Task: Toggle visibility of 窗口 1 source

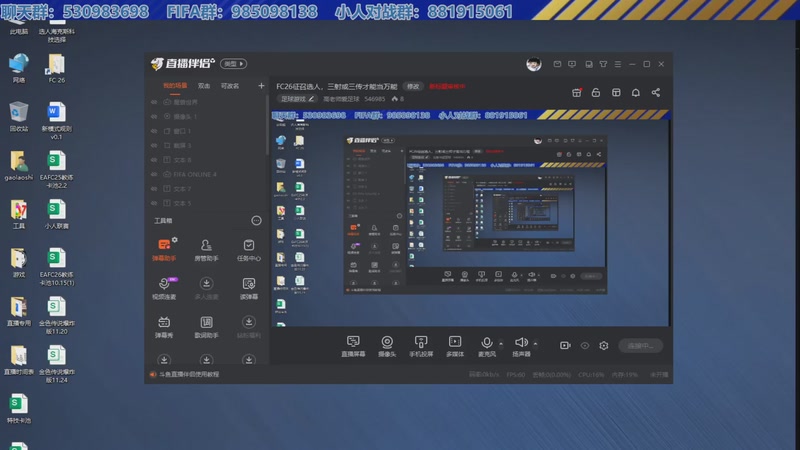Action: [x=154, y=131]
